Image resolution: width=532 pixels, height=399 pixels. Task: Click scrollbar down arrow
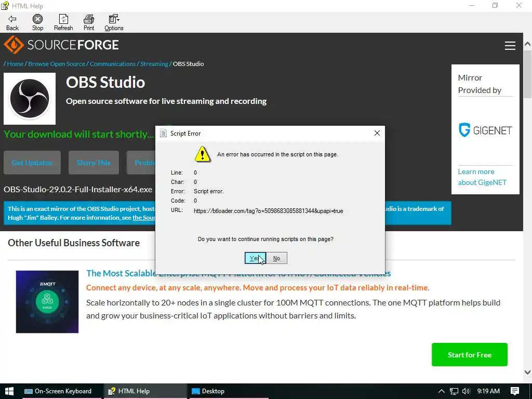(x=527, y=372)
